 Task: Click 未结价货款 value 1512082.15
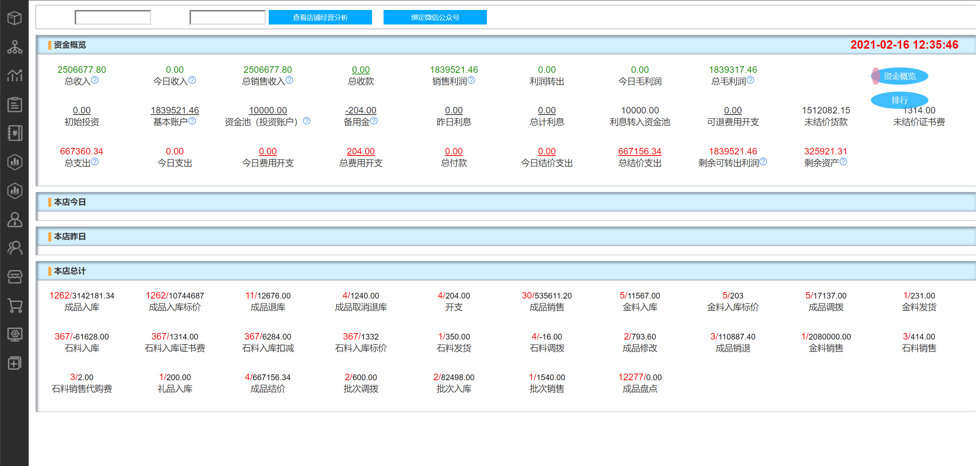click(826, 110)
